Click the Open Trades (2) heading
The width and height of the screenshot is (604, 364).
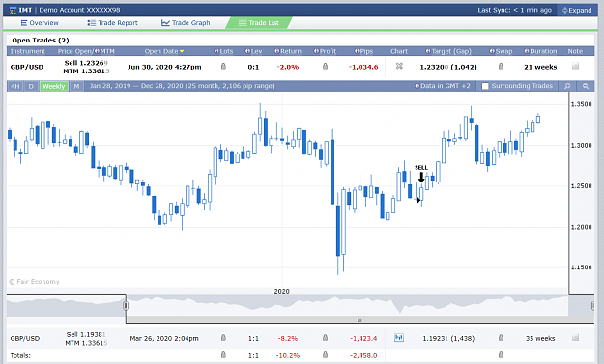coord(41,40)
